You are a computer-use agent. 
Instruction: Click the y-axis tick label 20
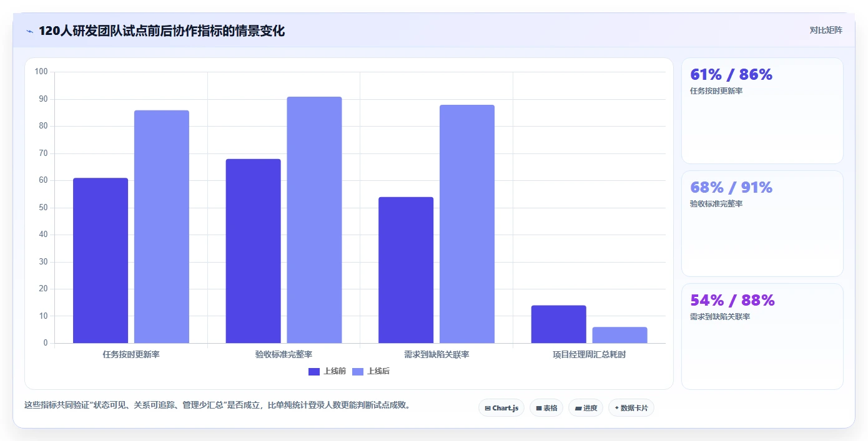click(43, 289)
